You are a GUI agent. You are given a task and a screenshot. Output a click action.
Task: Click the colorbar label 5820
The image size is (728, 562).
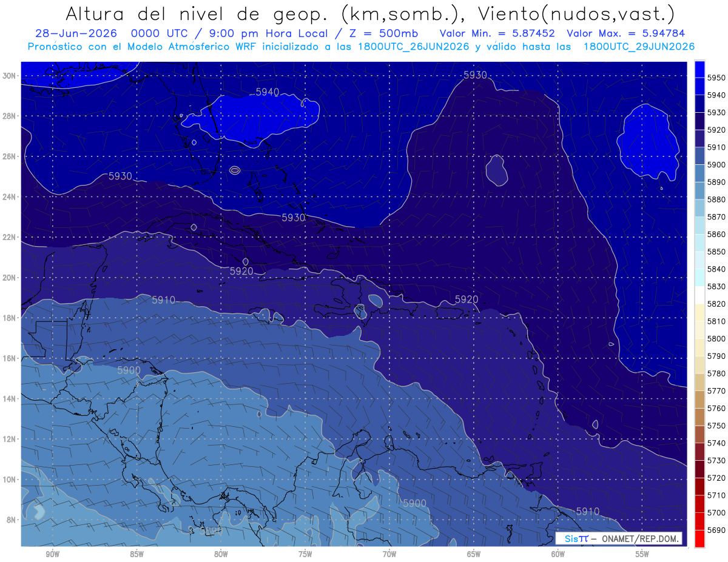pyautogui.click(x=716, y=304)
